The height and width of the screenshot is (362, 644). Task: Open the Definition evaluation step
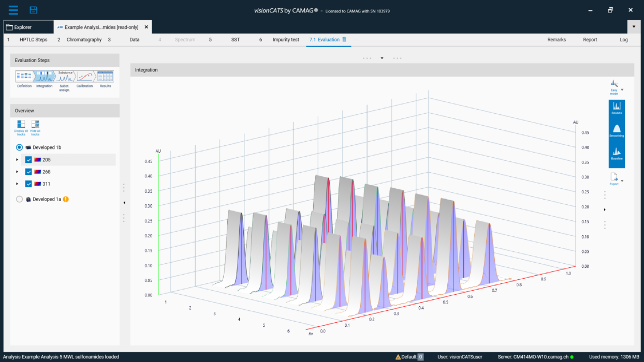tap(23, 76)
